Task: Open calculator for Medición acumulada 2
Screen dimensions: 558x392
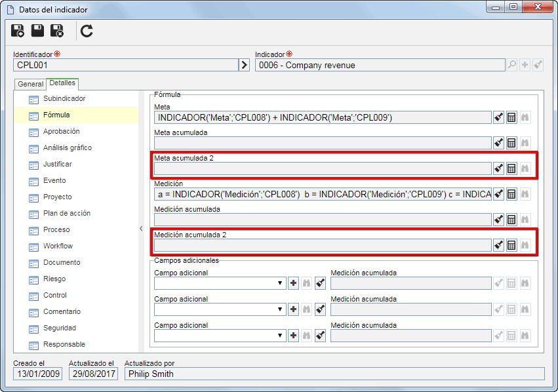Action: pos(511,245)
